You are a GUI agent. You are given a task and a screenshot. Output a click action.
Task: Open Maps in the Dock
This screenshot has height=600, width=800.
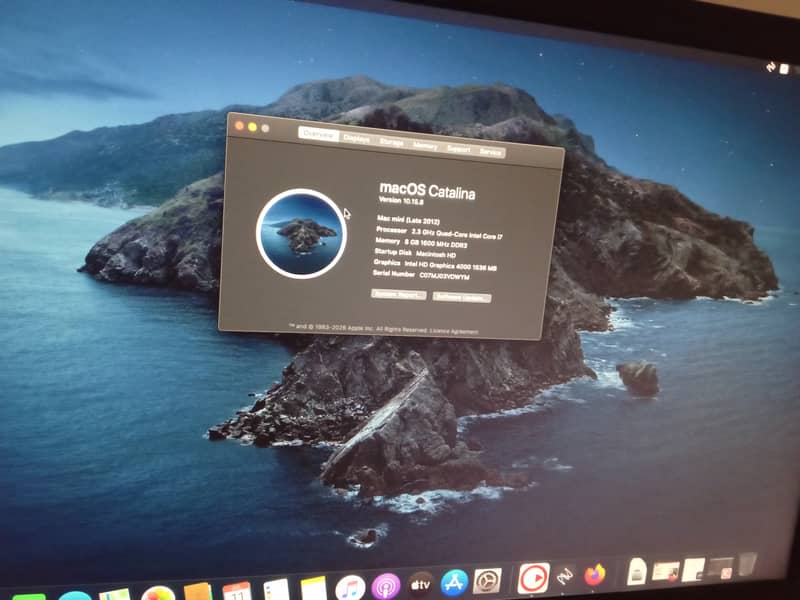coord(114,595)
